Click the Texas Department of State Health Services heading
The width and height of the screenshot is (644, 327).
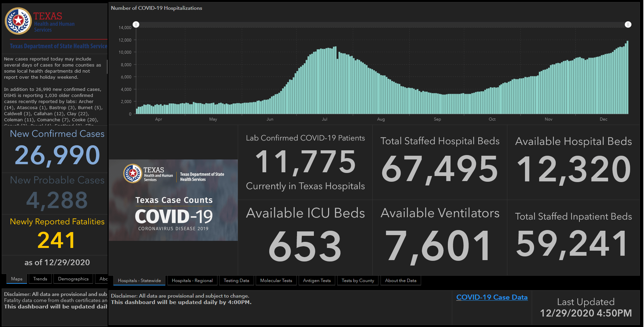(59, 46)
